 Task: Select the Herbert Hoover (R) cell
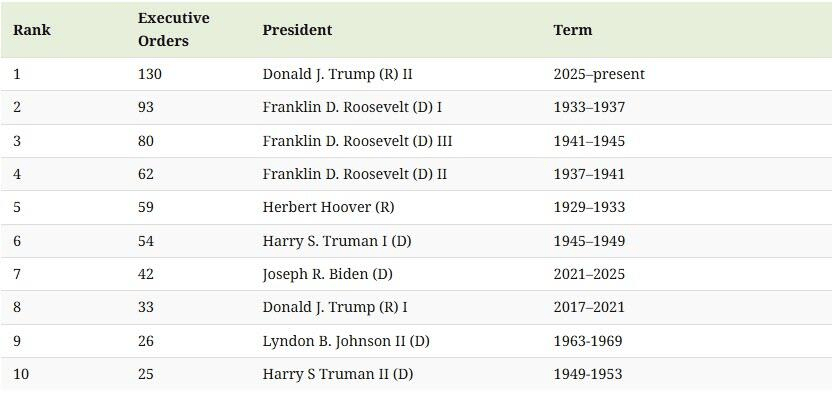click(328, 207)
